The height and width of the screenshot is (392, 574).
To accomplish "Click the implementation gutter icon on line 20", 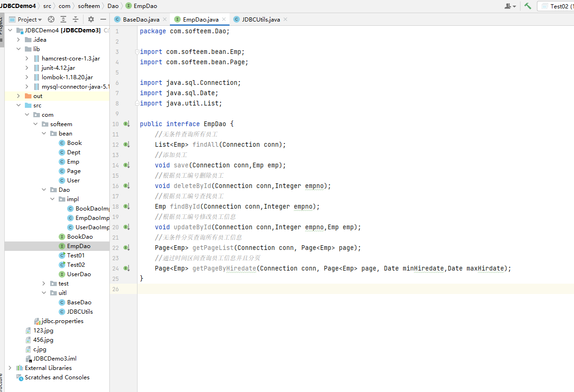I will 126,227.
